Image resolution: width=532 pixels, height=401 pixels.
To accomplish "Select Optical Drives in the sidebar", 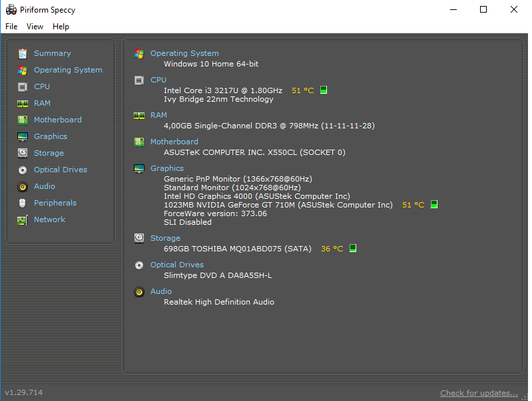I will click(61, 170).
